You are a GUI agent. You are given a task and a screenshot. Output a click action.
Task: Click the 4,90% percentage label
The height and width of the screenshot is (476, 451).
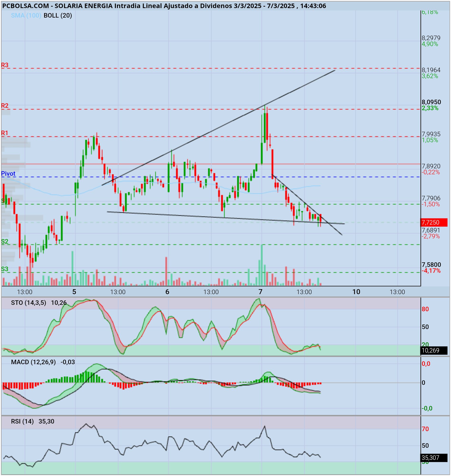pyautogui.click(x=430, y=44)
